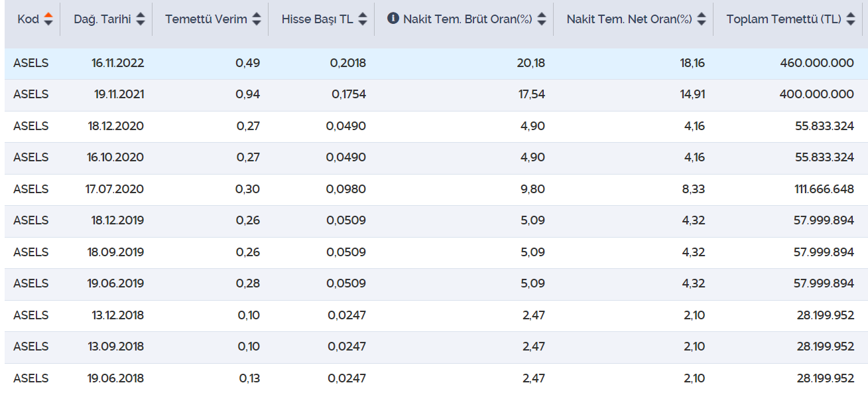Click per-share value 0,1754
868x393 pixels.
(x=349, y=94)
